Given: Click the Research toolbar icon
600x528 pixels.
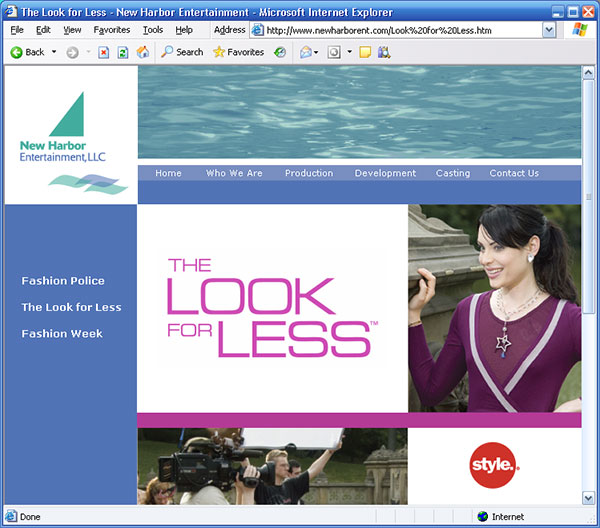Looking at the screenshot, I should pos(384,52).
